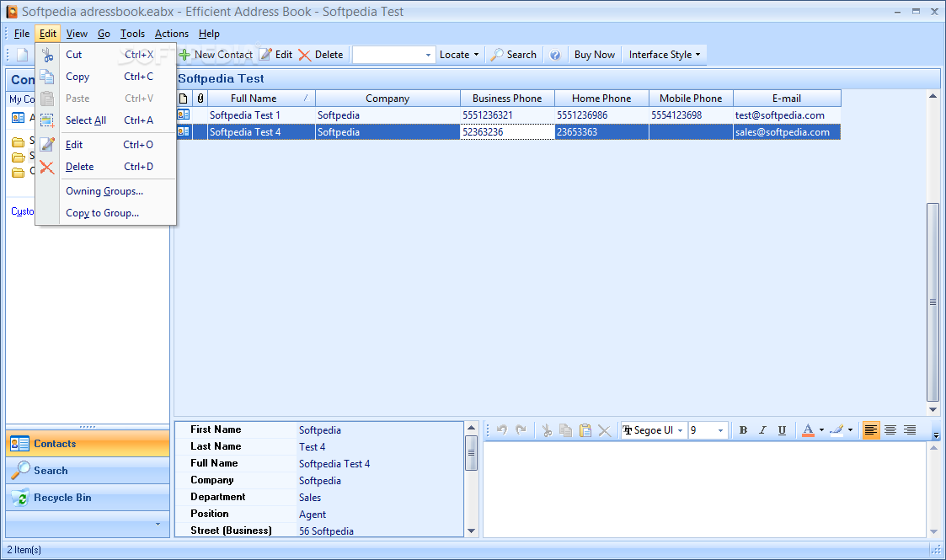The height and width of the screenshot is (560, 946).
Task: Click the contact card icon for Softpedia Test 1
Action: [x=184, y=115]
